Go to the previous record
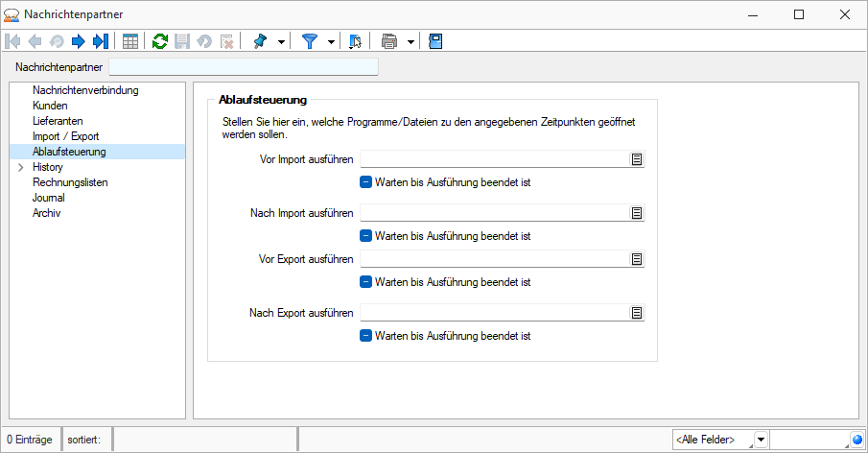Screen dimensions: 868x453 [35, 41]
